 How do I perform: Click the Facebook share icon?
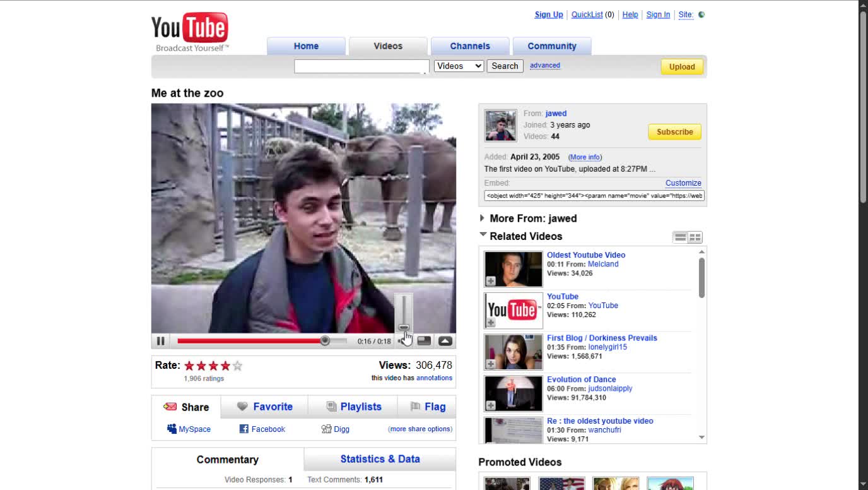tap(243, 429)
